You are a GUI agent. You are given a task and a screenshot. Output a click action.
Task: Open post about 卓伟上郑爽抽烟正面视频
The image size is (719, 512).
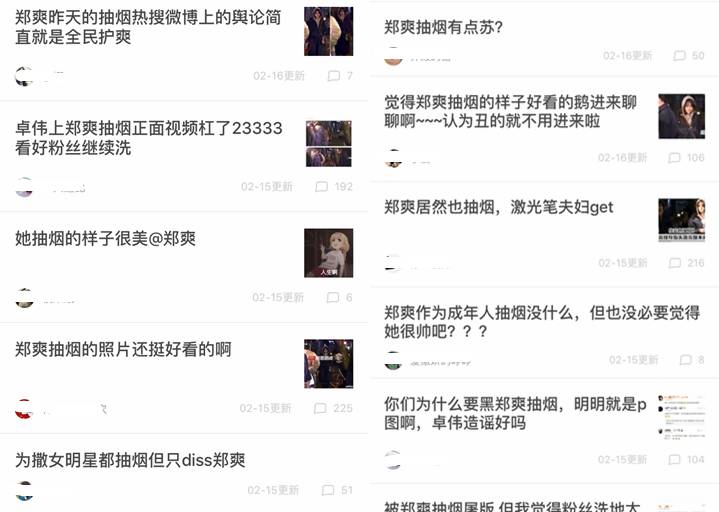click(149, 138)
